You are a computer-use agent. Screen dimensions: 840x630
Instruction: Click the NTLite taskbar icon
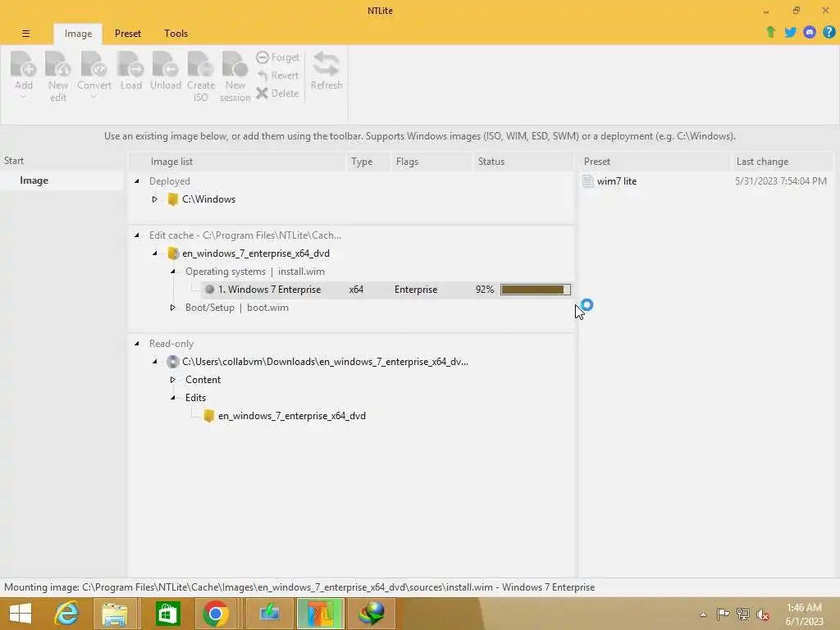point(321,614)
